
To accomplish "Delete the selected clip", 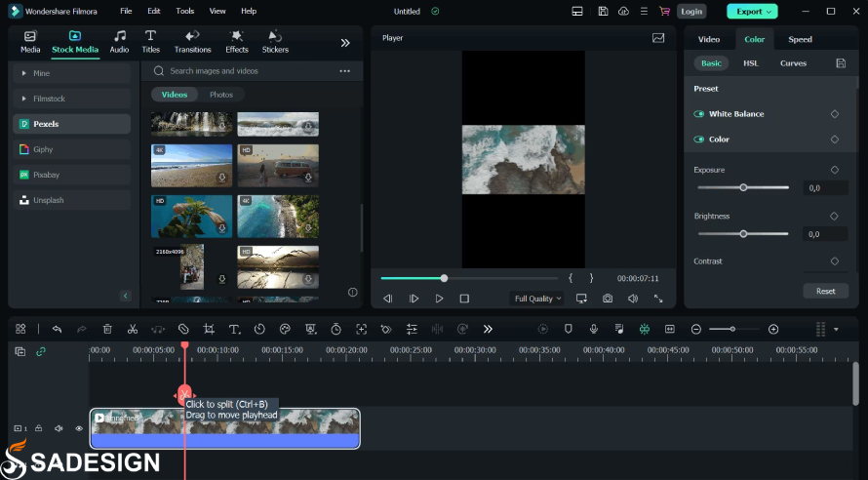I will 107,329.
